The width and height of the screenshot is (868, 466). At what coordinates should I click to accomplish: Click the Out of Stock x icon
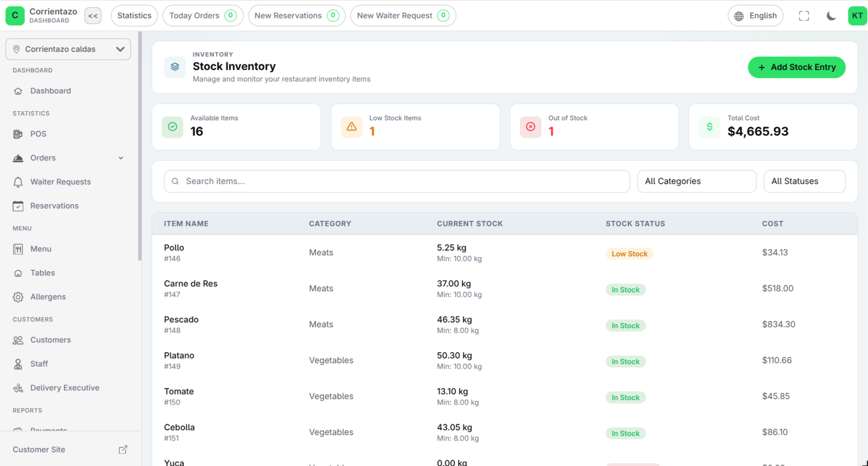coord(531,127)
